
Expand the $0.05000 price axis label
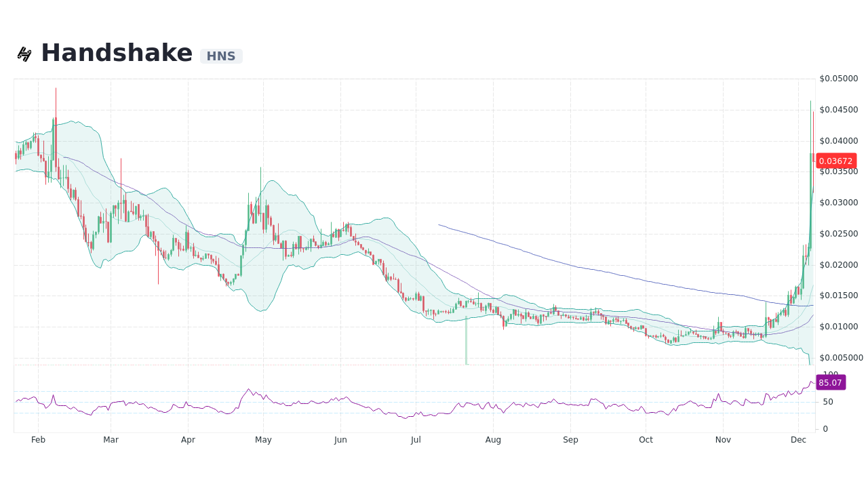click(839, 78)
